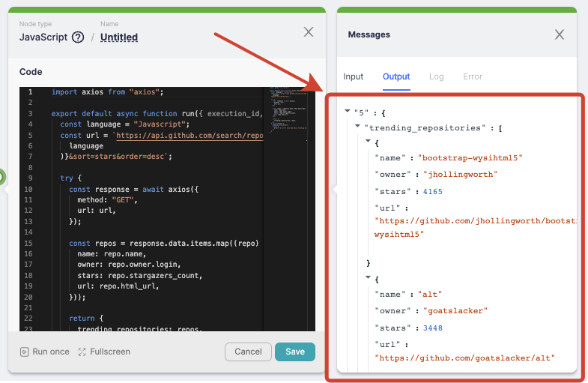Collapse the second repository object for alt
The width and height of the screenshot is (588, 383).
click(x=368, y=277)
